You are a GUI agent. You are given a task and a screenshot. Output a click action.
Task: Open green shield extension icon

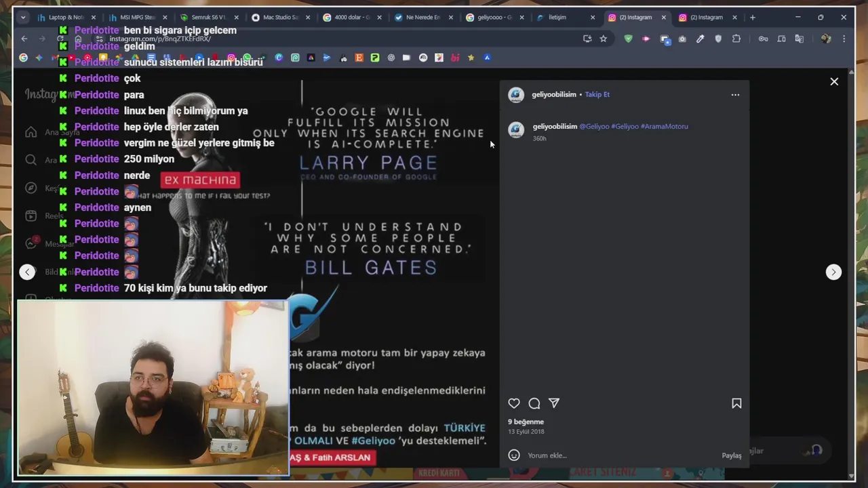click(x=628, y=39)
